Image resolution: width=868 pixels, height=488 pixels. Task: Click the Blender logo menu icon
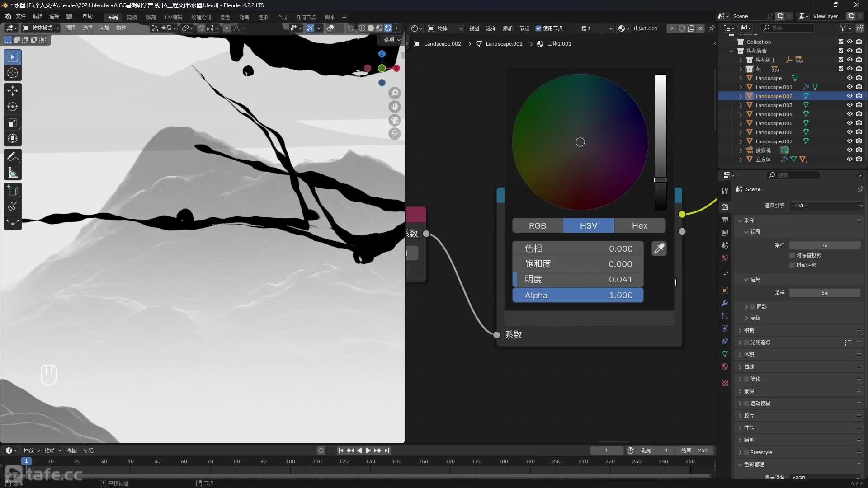[x=8, y=16]
